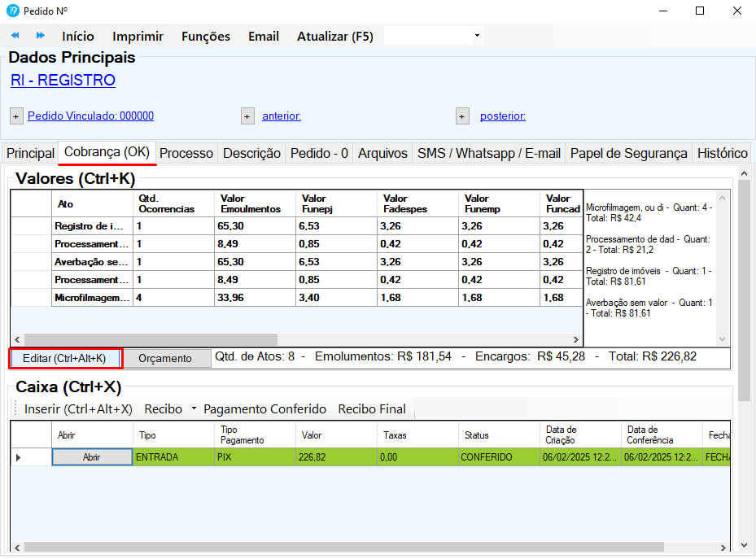Open the Funções menu
The image size is (756, 559).
click(x=205, y=36)
